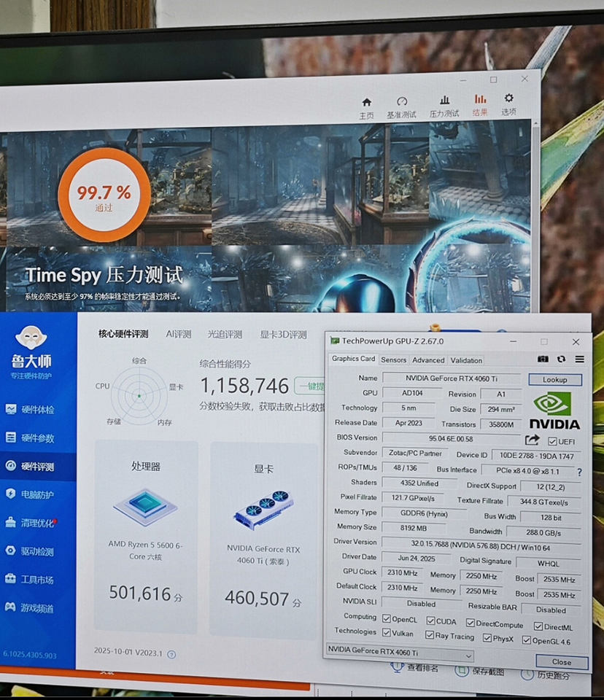Toggle the UEFI checkbox in GPU-Z
Image resolution: width=604 pixels, height=700 pixels.
(553, 442)
